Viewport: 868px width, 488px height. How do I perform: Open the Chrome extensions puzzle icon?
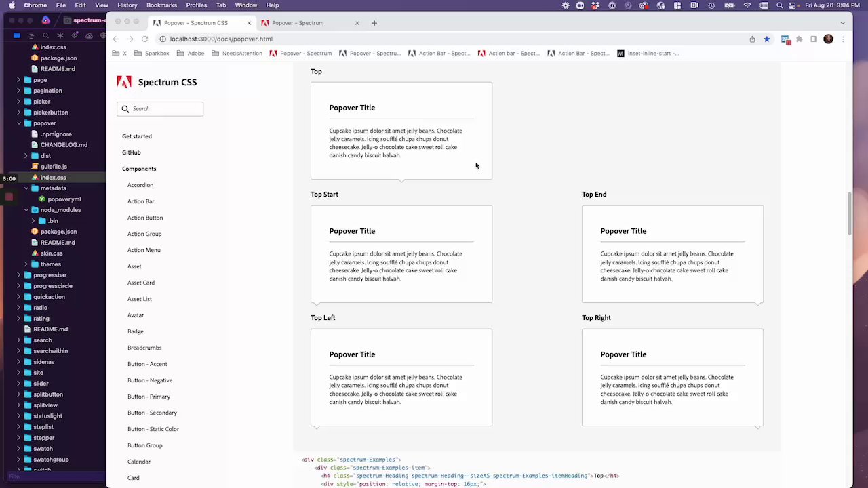[x=800, y=39]
